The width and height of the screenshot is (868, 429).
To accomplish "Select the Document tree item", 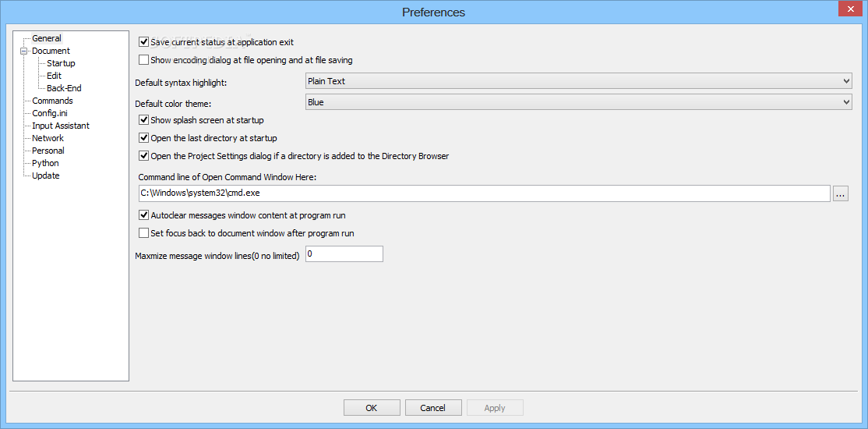I will coord(51,51).
